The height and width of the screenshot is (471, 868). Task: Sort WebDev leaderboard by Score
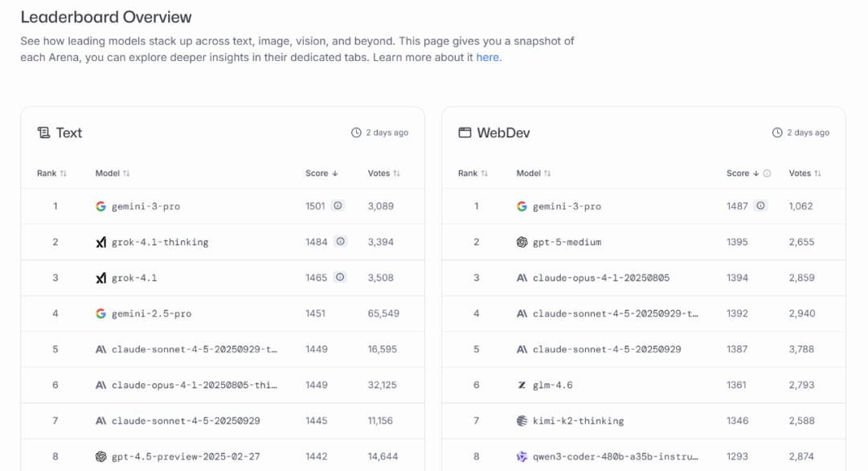point(743,174)
